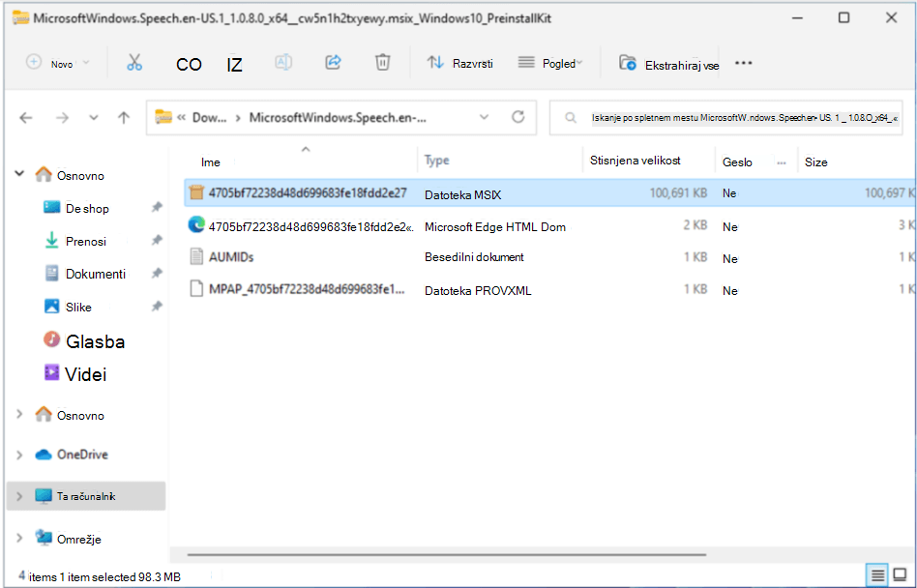The width and height of the screenshot is (917, 588).
Task: Open the Novo (new) menu
Action: [x=57, y=63]
